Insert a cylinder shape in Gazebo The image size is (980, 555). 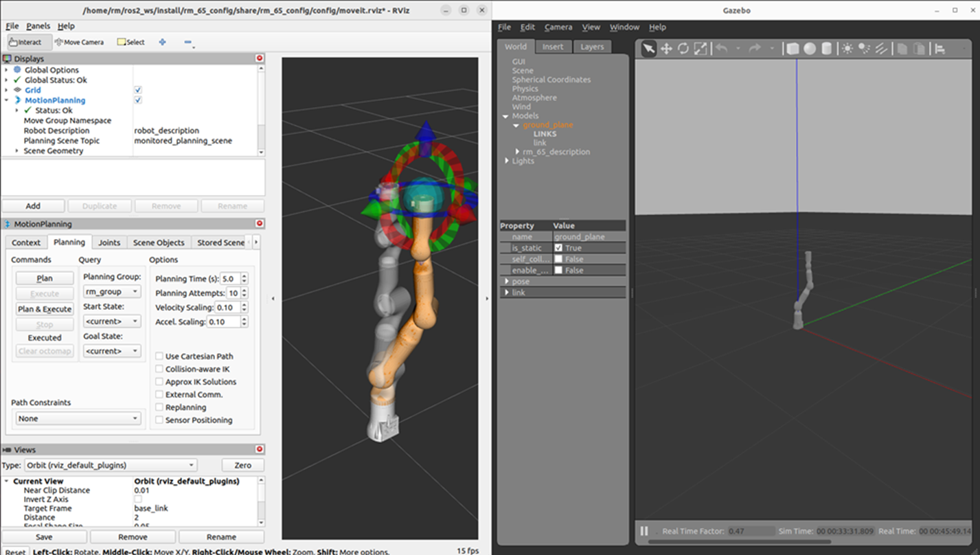(827, 48)
